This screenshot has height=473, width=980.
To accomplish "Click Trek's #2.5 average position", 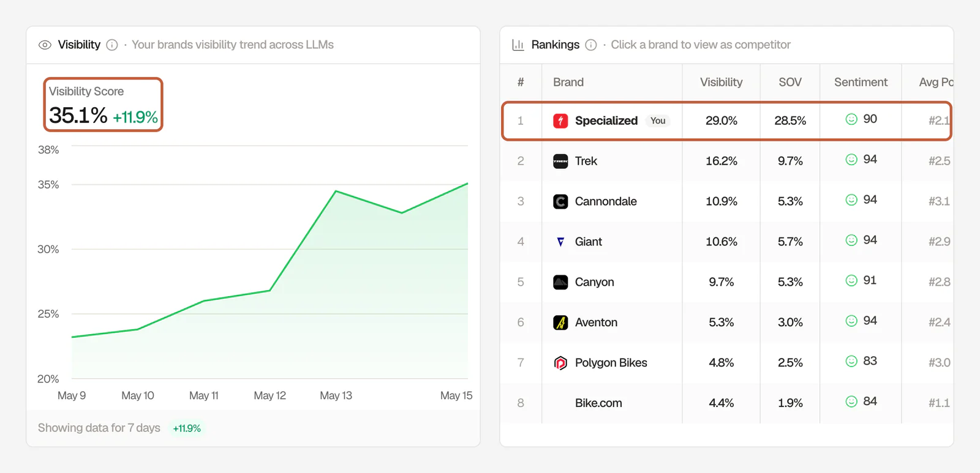I will click(939, 161).
